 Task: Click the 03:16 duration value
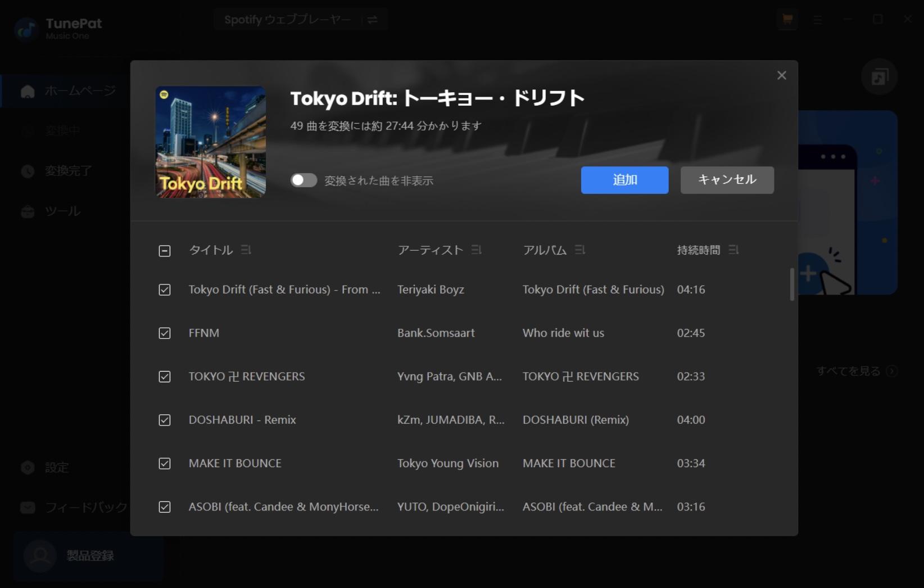pos(691,506)
